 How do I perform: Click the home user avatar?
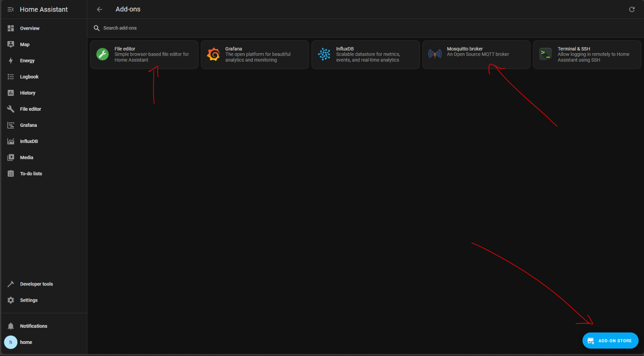[11, 342]
